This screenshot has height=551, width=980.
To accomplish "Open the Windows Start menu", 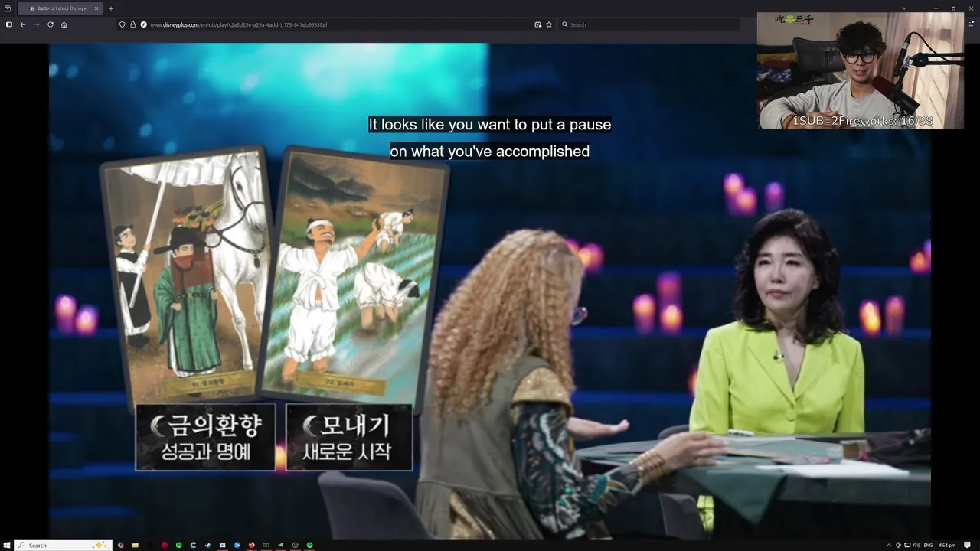I will click(7, 545).
